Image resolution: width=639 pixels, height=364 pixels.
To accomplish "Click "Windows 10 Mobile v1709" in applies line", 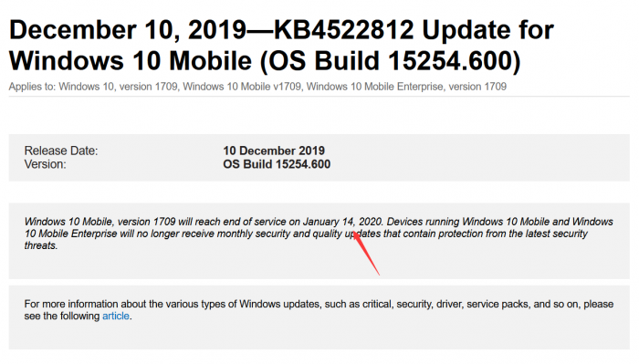I will [x=242, y=87].
